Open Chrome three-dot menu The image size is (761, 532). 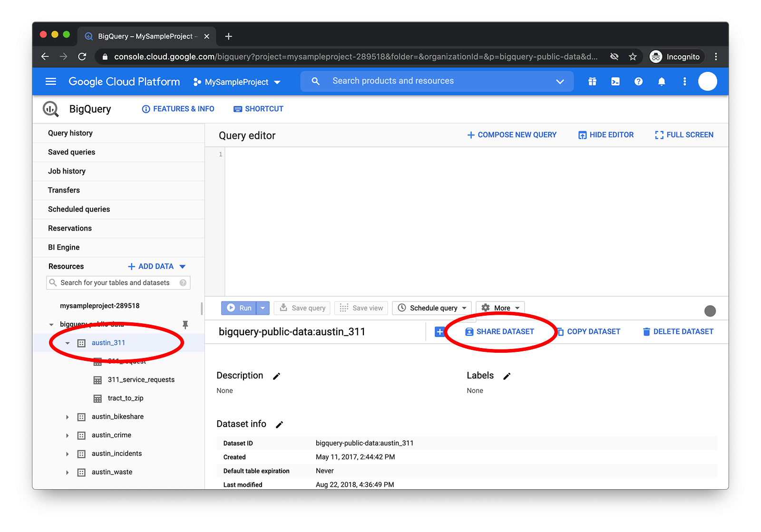716,57
